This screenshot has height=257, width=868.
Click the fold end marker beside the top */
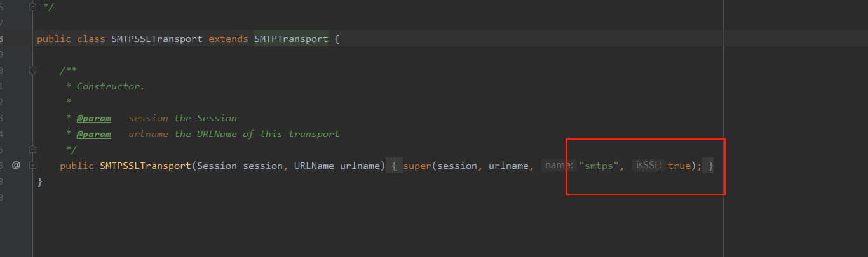32,7
